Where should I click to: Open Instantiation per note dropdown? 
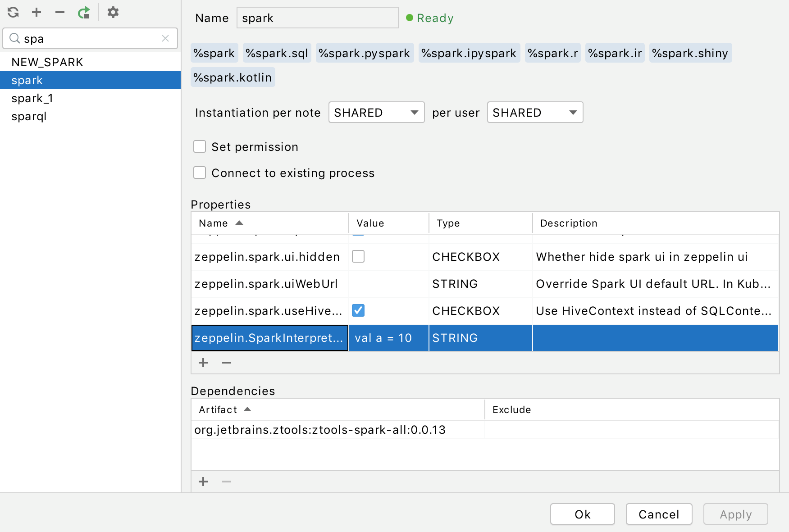pos(376,113)
